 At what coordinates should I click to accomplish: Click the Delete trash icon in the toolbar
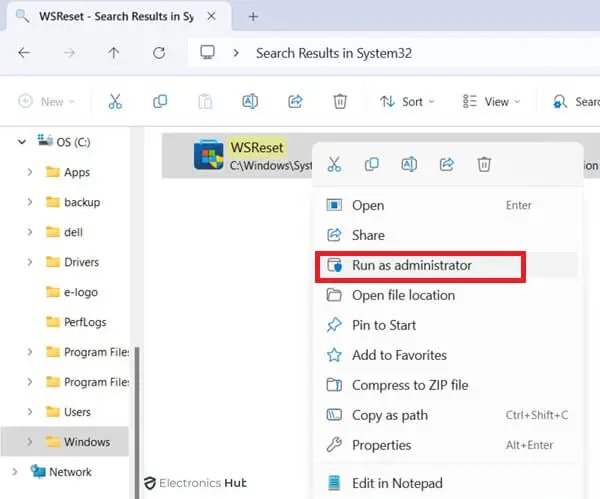[340, 101]
